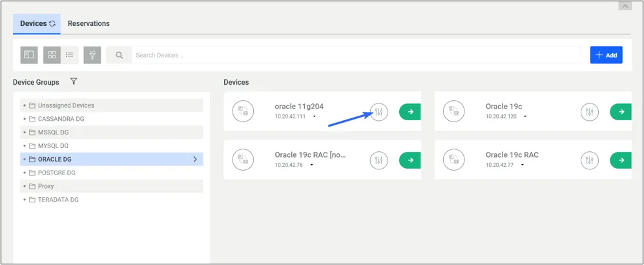Open settings sliders icon for oracle 11g204
This screenshot has width=644, height=265.
click(x=379, y=112)
